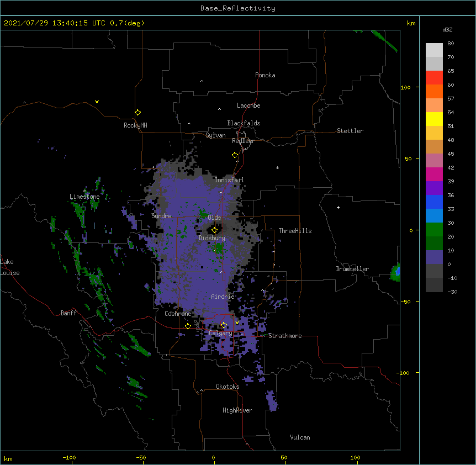Pick the slate purple 10 dBZ legend swatch
Image resolution: width=476 pixels, height=465 pixels.
[x=434, y=257]
